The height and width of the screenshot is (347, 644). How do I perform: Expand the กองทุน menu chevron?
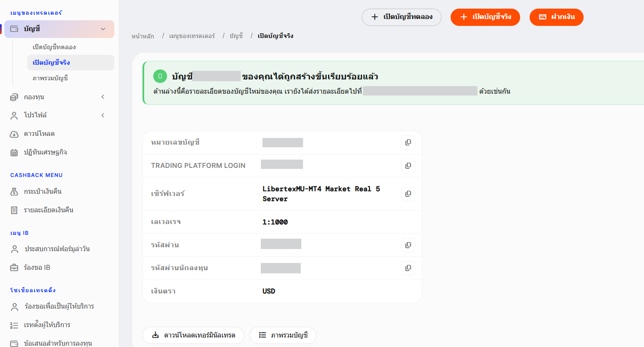103,97
